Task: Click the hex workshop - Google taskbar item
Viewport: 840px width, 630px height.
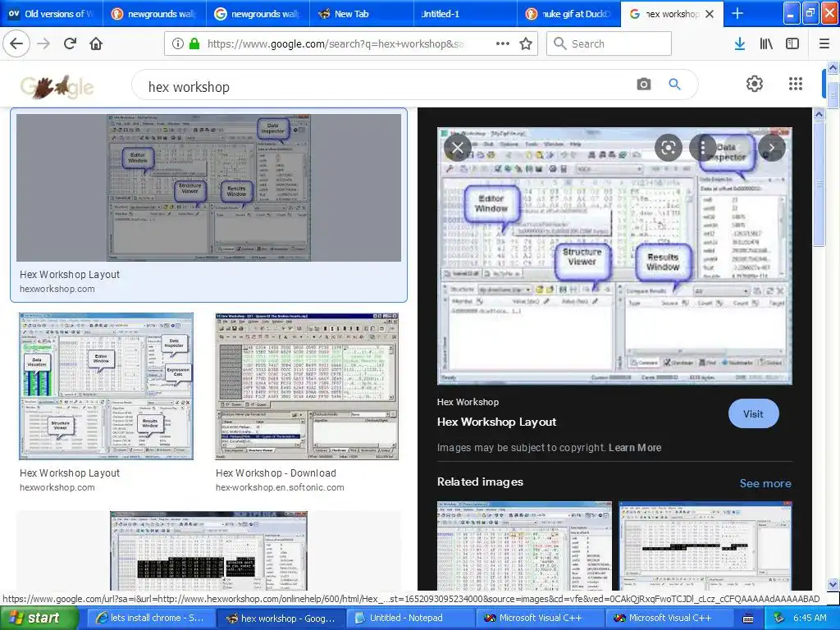Action: pos(281,618)
